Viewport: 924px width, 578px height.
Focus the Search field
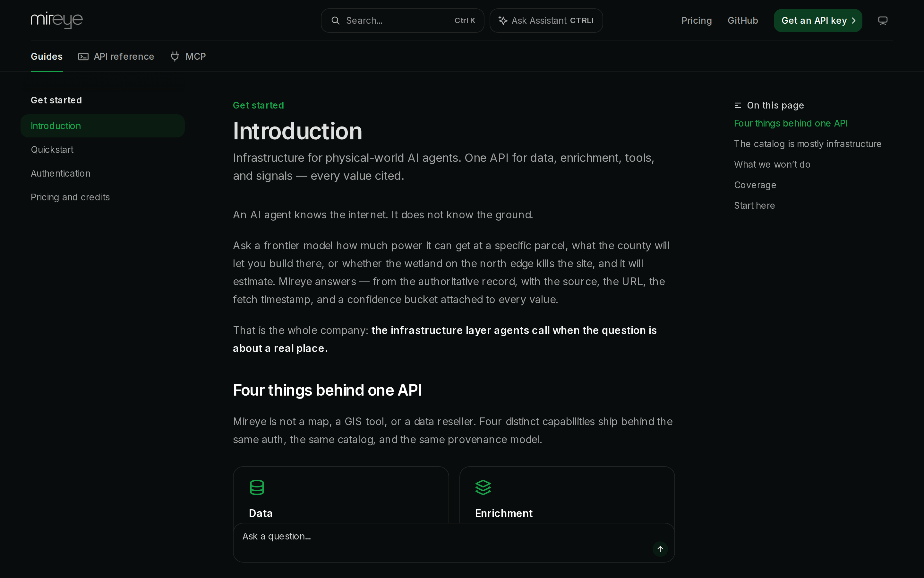click(402, 21)
